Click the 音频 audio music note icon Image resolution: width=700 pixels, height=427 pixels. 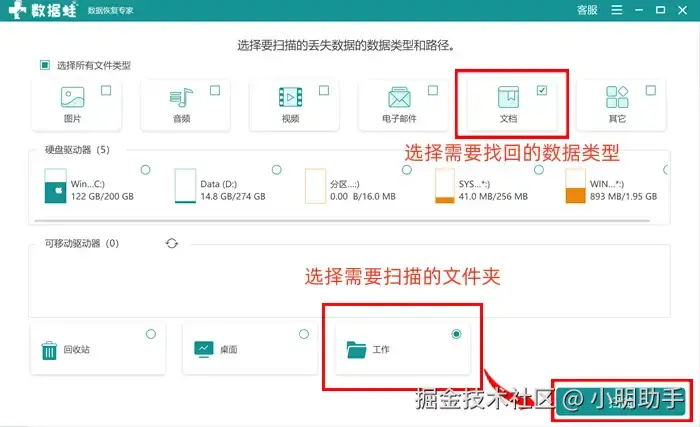[x=181, y=97]
